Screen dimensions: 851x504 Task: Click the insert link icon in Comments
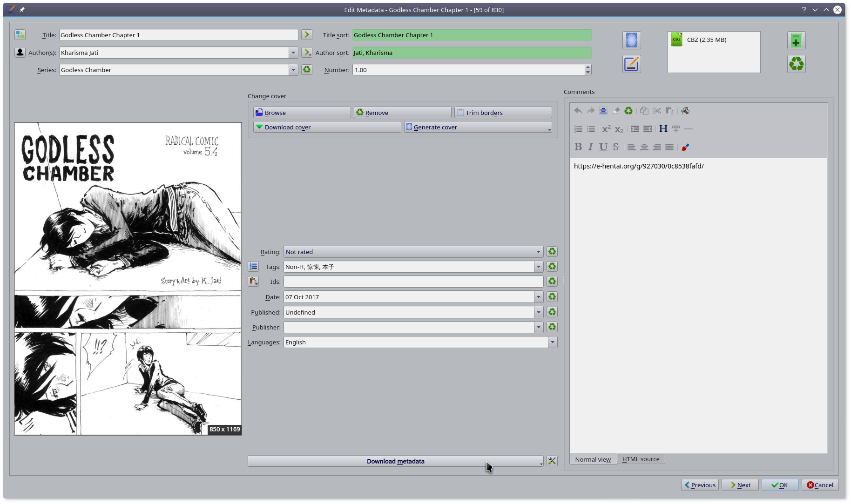pos(676,129)
